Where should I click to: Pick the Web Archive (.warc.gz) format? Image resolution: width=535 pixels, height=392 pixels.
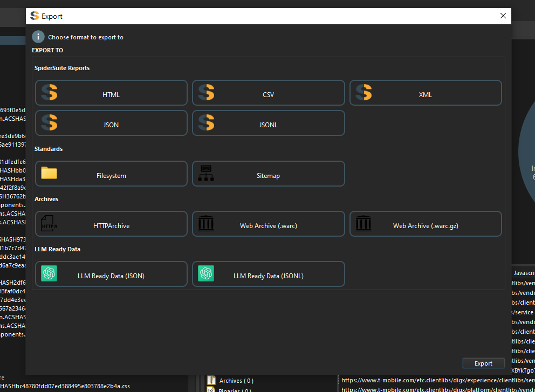point(426,224)
